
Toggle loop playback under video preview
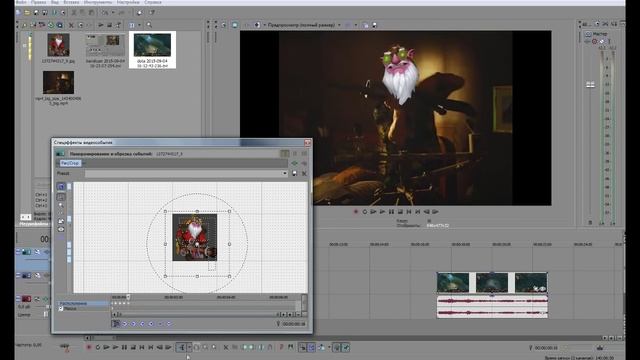(364, 211)
